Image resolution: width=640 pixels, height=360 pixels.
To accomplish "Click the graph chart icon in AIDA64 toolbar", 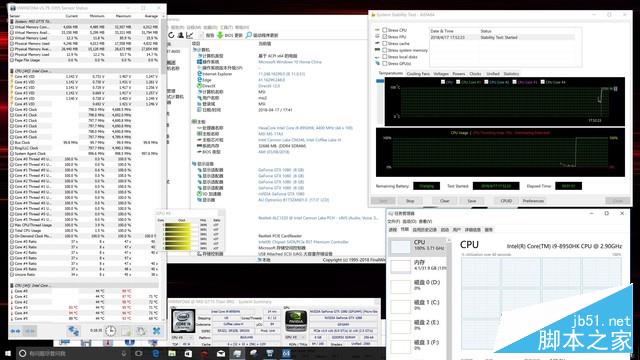I will (x=189, y=36).
